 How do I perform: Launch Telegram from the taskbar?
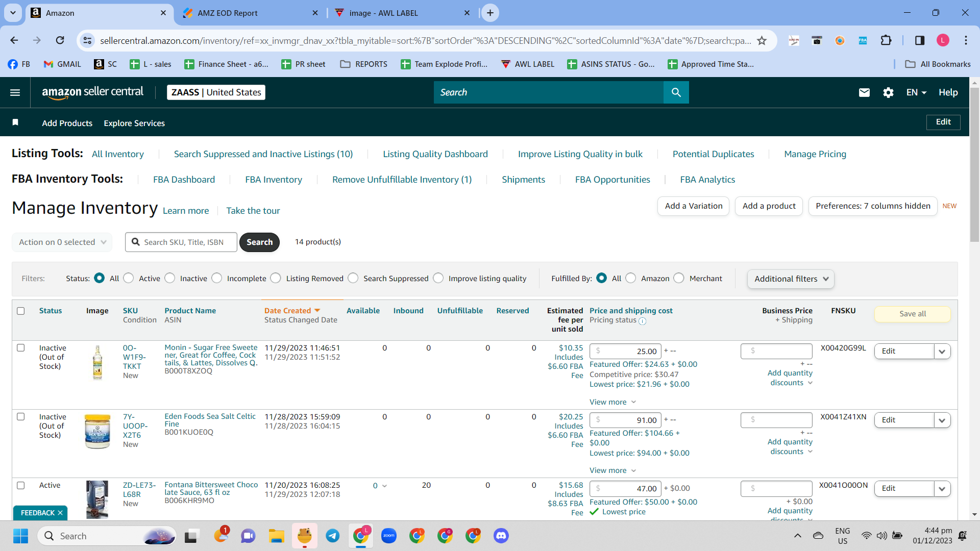(333, 536)
